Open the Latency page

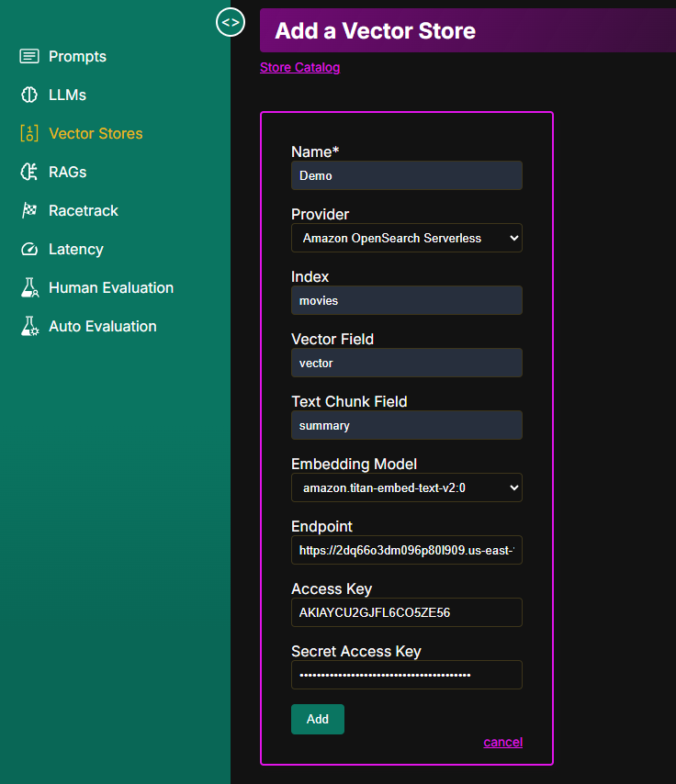pos(75,249)
